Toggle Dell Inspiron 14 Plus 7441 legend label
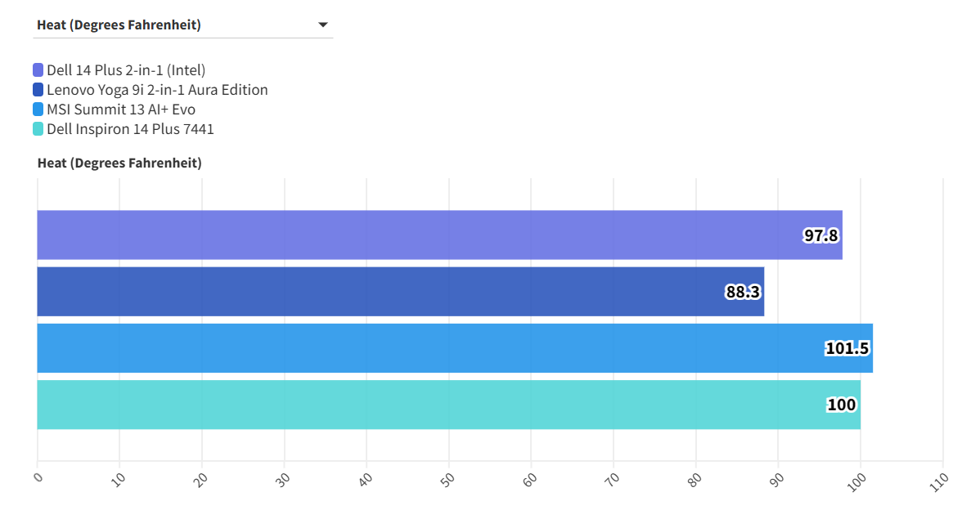 [130, 129]
